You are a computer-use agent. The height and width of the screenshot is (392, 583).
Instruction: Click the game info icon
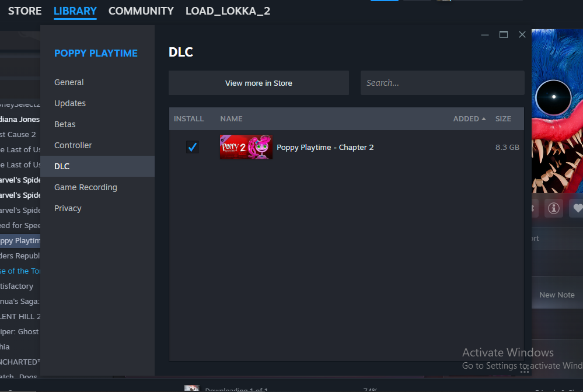[x=554, y=208]
